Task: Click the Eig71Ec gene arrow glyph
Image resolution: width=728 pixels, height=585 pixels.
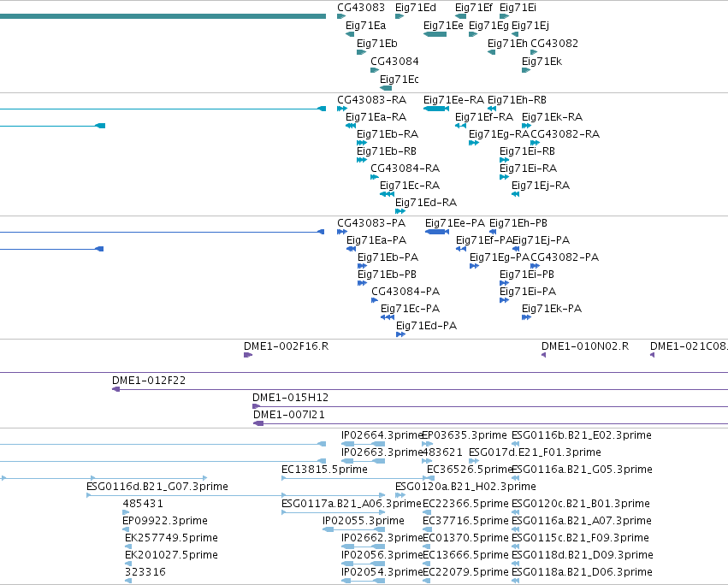Action: [x=386, y=88]
